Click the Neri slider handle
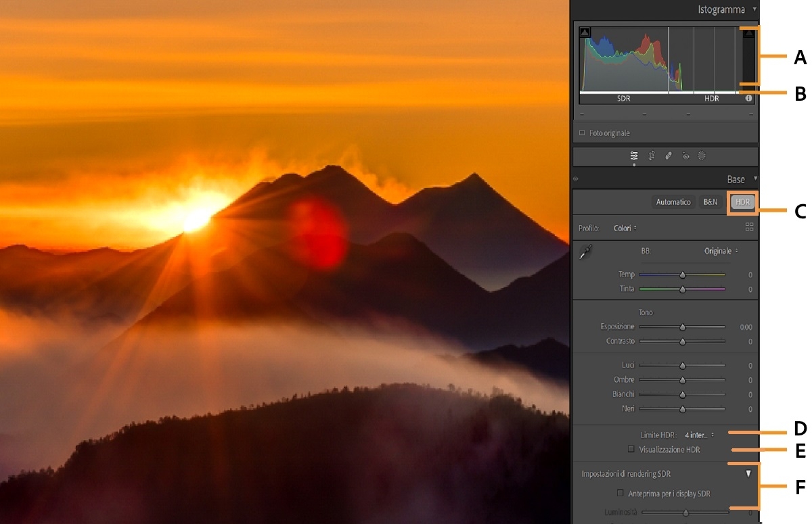Image resolution: width=812 pixels, height=524 pixels. pyautogui.click(x=682, y=409)
